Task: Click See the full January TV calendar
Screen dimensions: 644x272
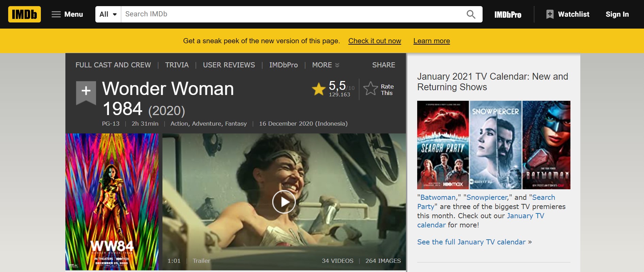Action: 471,242
